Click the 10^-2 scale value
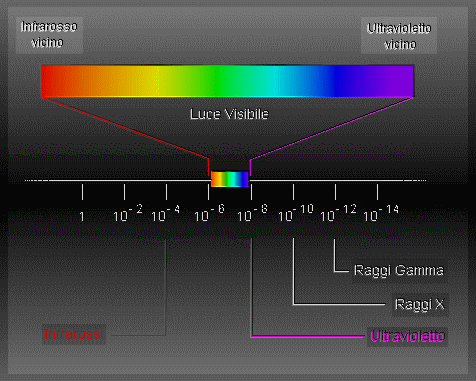Viewport: 476px width, 381px height. pyautogui.click(x=128, y=213)
